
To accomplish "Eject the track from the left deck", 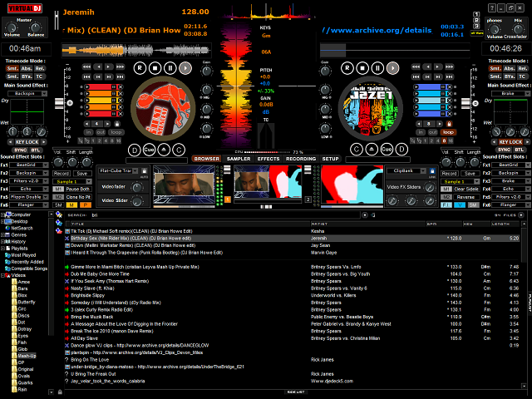I will 164,150.
